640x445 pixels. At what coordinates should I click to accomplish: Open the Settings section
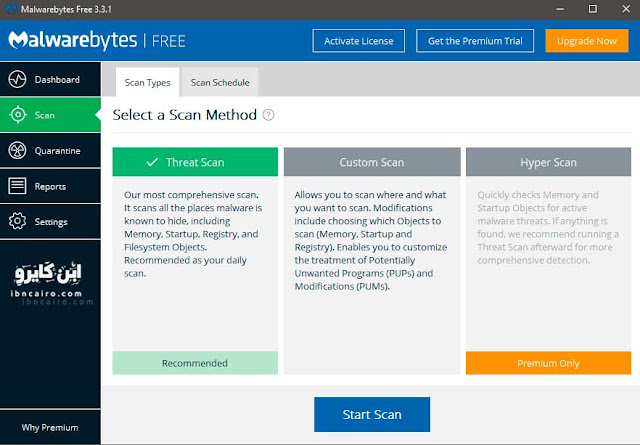pyautogui.click(x=50, y=221)
